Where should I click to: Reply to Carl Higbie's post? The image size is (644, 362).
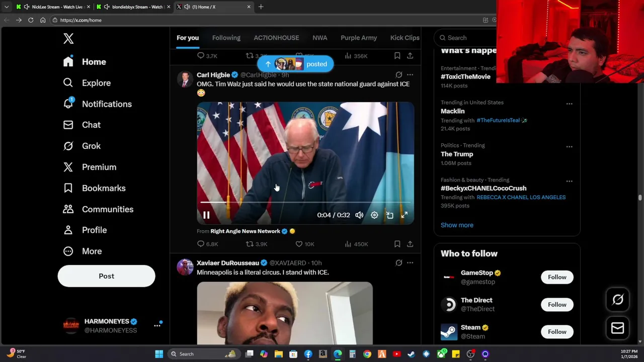click(x=207, y=244)
